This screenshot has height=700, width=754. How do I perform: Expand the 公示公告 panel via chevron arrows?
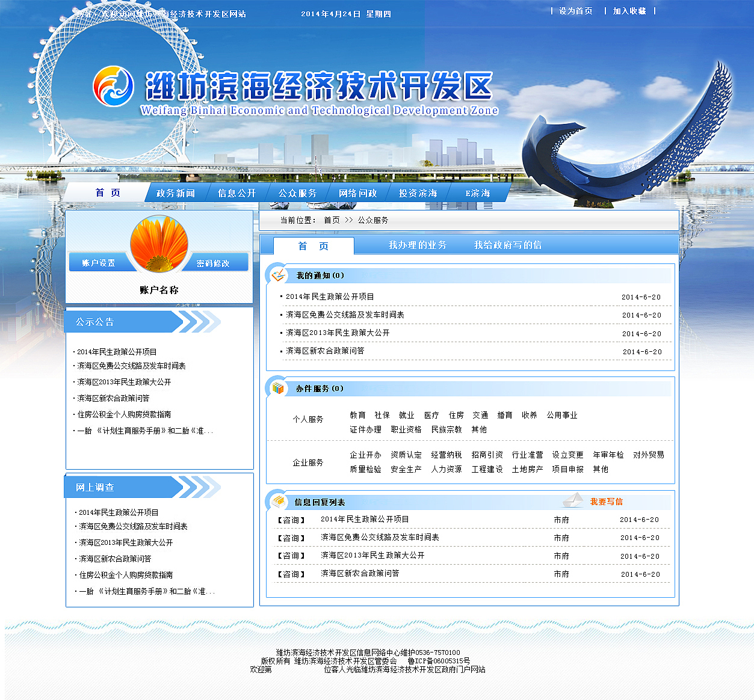[199, 322]
